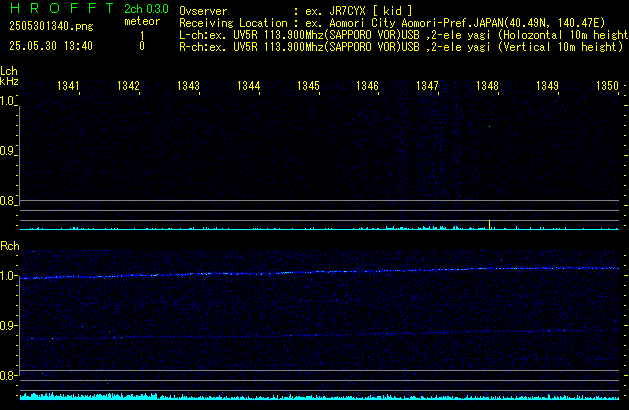Click the 1341 time marker

point(68,86)
